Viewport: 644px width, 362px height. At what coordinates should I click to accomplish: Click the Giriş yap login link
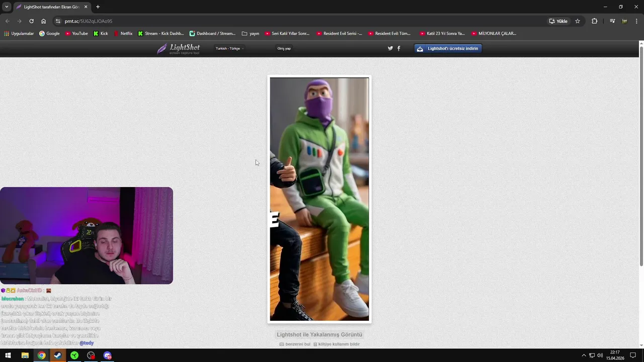point(284,49)
